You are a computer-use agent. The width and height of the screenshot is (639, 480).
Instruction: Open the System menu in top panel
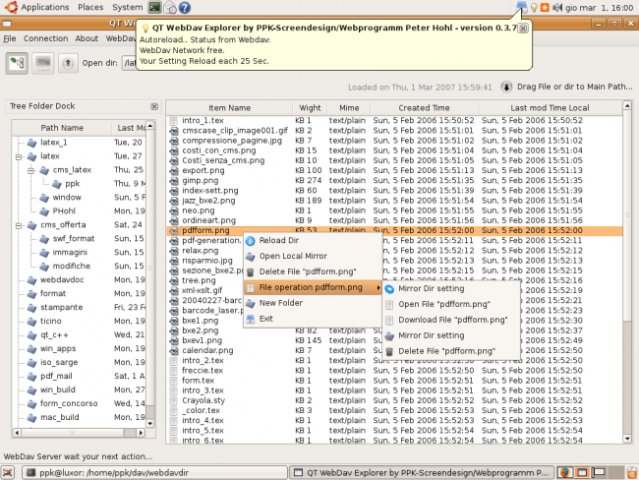[x=128, y=7]
